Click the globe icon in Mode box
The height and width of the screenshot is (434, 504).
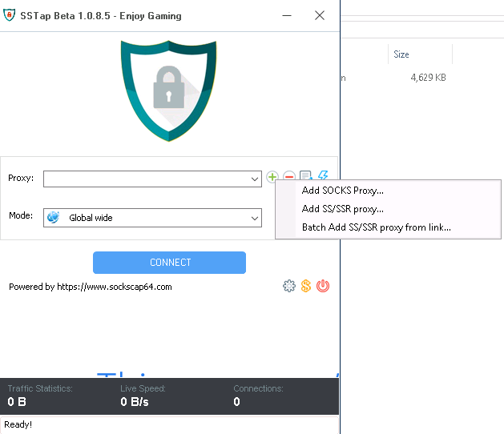click(54, 218)
